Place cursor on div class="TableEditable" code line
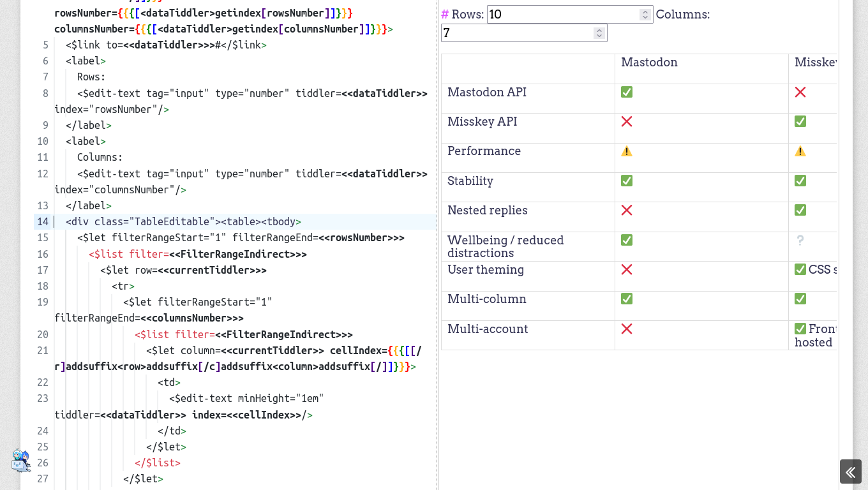This screenshot has height=490, width=868. 183,221
